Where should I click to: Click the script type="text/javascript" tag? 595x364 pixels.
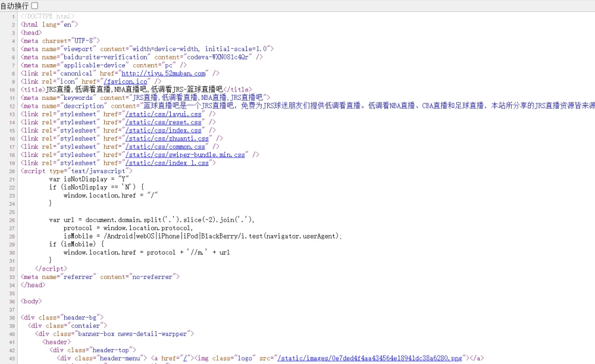[x=77, y=171]
